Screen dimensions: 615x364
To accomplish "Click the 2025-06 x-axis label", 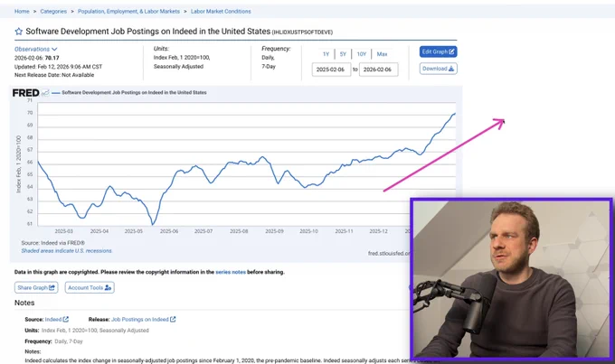I will (168, 231).
